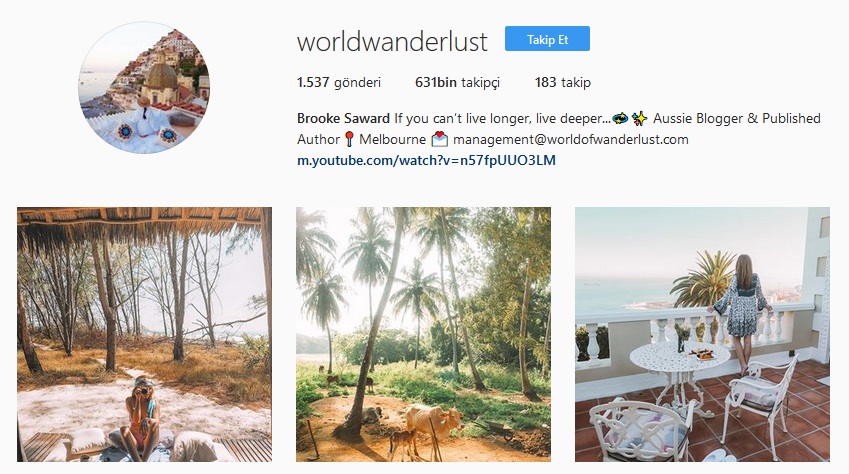The width and height of the screenshot is (849, 474).
Task: Click the Takip Et follow button
Action: click(x=547, y=39)
